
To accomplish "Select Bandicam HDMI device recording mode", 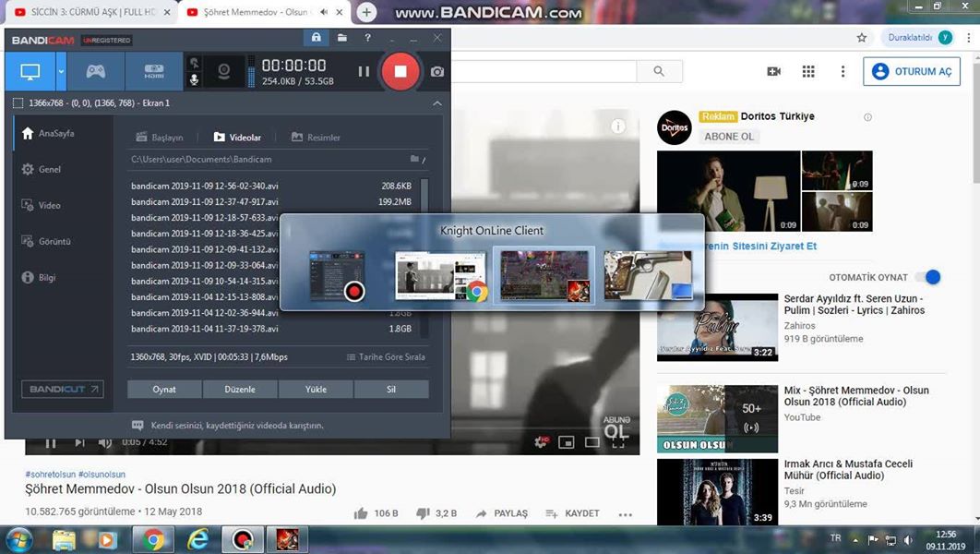I will click(154, 71).
